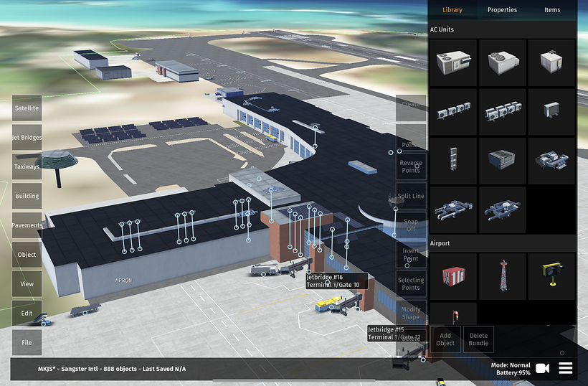Select the grey twin-fan AC unit thumbnail
The height and width of the screenshot is (386, 588).
(503, 62)
